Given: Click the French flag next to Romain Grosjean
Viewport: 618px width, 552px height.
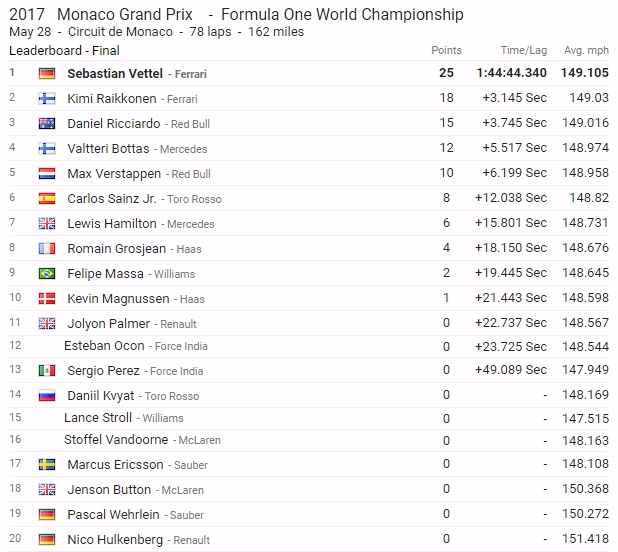Looking at the screenshot, I should pyautogui.click(x=46, y=248).
